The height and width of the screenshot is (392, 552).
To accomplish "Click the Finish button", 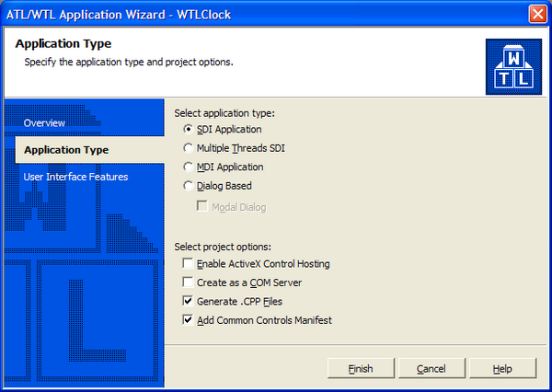I will tap(361, 368).
